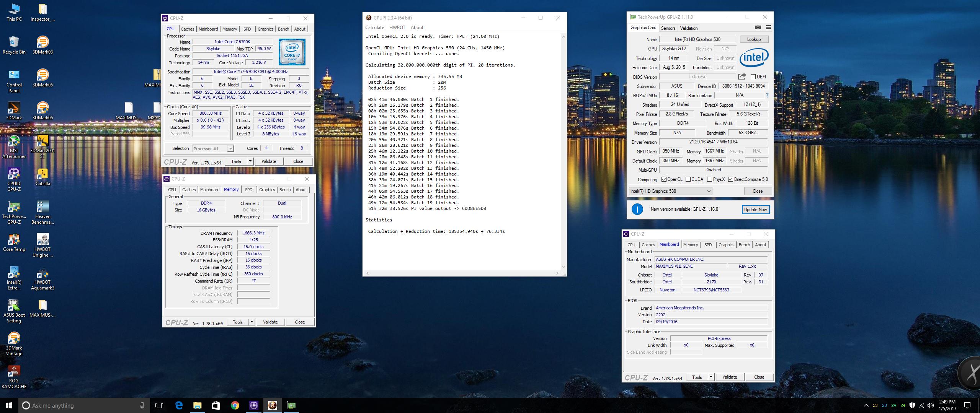Toggle the UEFI checkbox in GPU-Z
The width and height of the screenshot is (980, 413).
(753, 77)
